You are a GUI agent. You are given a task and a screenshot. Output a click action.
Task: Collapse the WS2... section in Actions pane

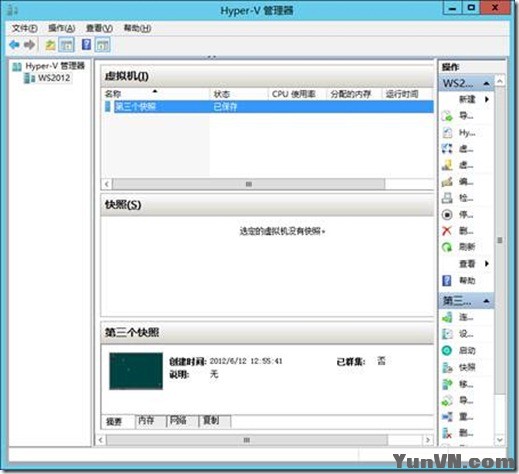click(486, 83)
